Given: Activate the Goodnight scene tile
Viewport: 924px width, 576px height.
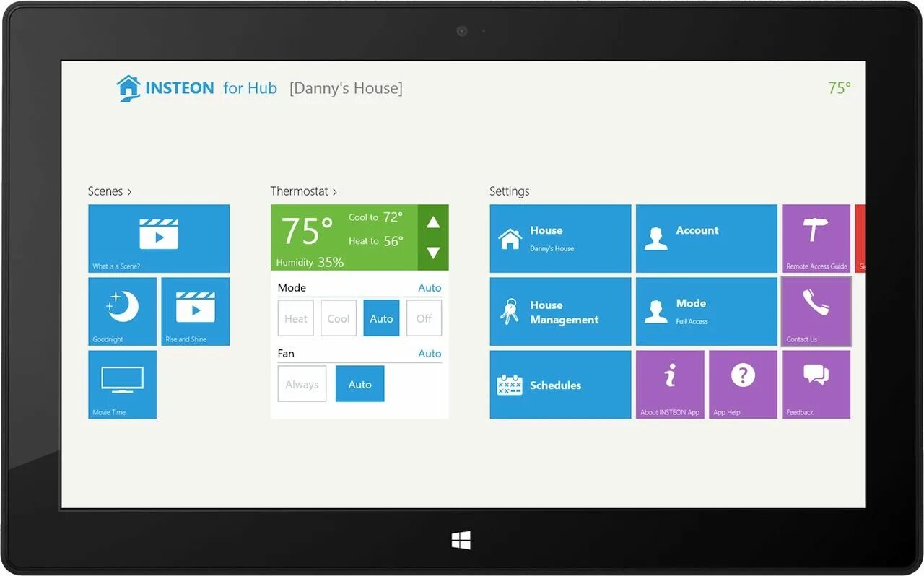Looking at the screenshot, I should click(122, 311).
